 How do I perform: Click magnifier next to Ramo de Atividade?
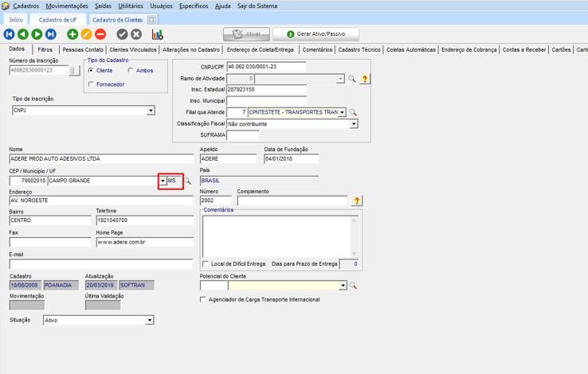tap(352, 79)
